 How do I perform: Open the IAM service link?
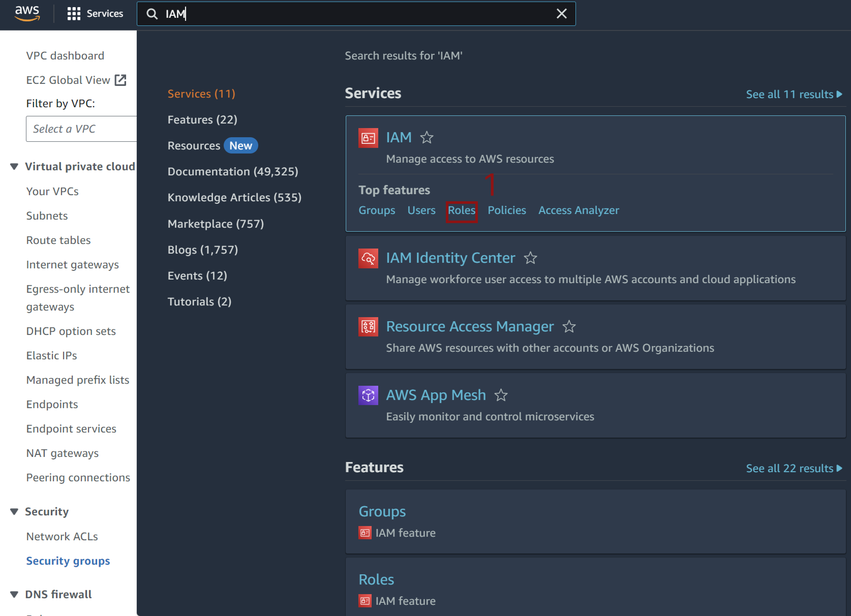(x=399, y=137)
